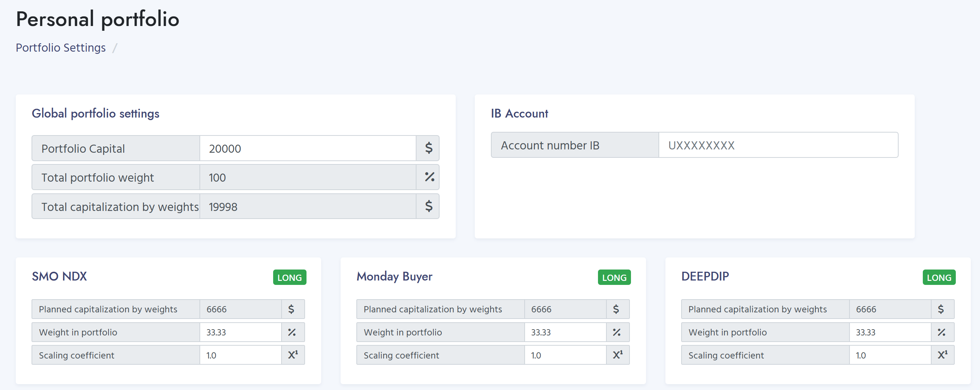Click the dollar icon beside Portfolio Capital
980x390 pixels.
coord(428,148)
